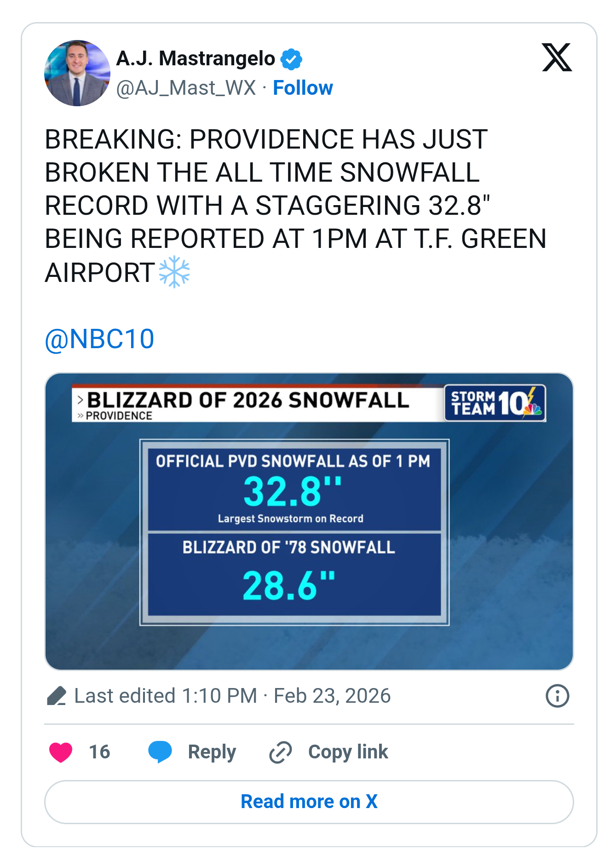Click the pink heart like icon
The height and width of the screenshot is (849, 616).
(x=61, y=752)
